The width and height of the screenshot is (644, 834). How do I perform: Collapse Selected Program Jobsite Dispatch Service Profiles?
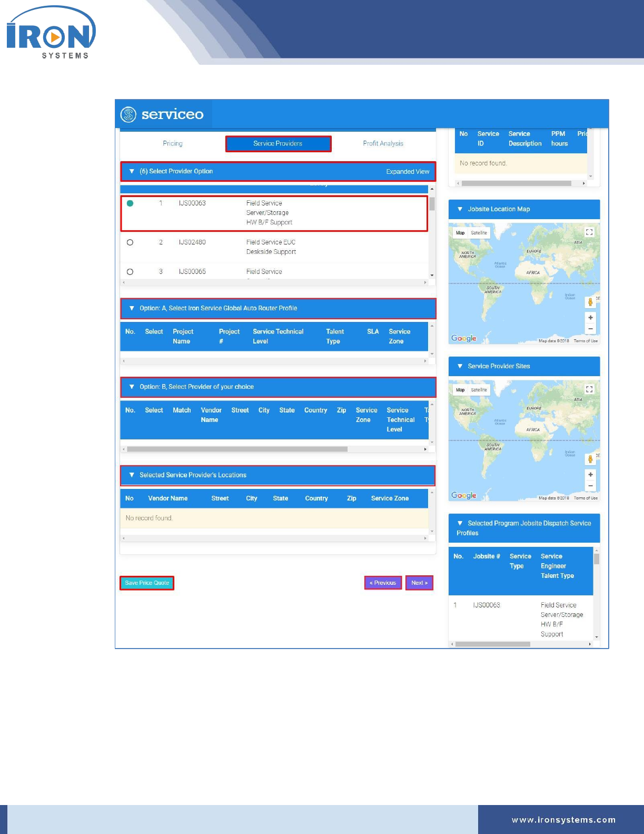click(x=460, y=523)
